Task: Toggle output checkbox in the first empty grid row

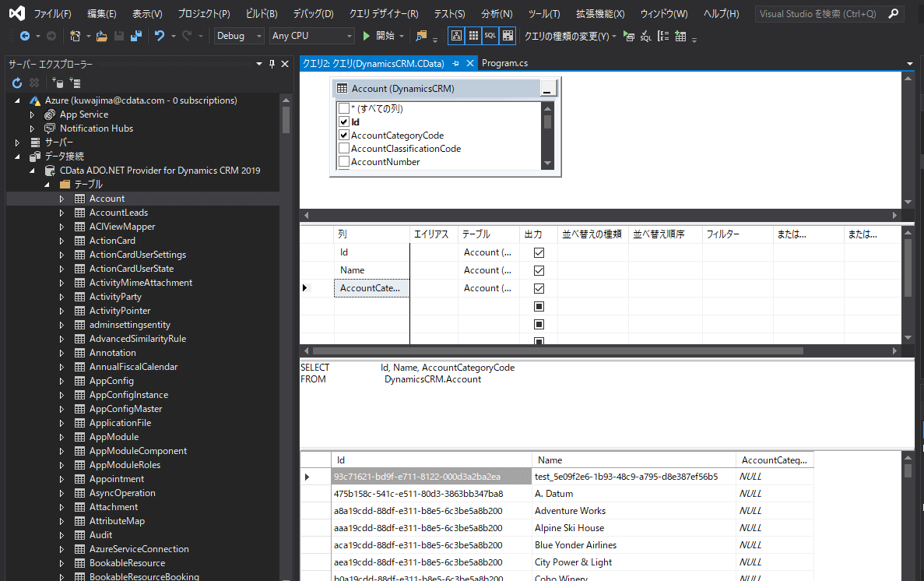Action: [539, 306]
